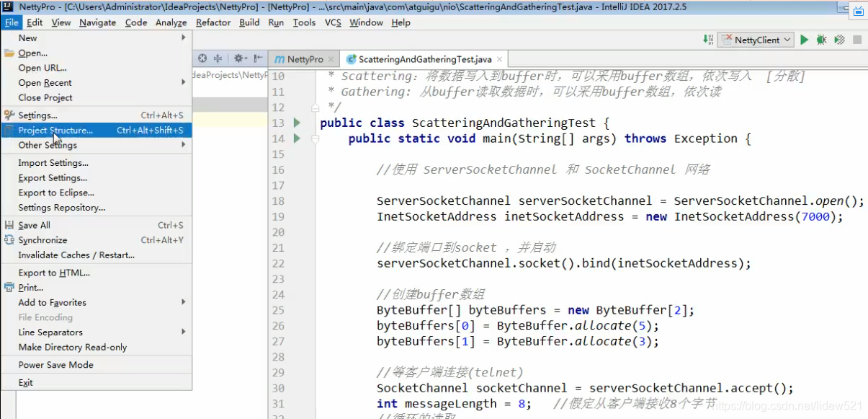The width and height of the screenshot is (868, 419).
Task: Open the Help menu
Action: point(401,22)
